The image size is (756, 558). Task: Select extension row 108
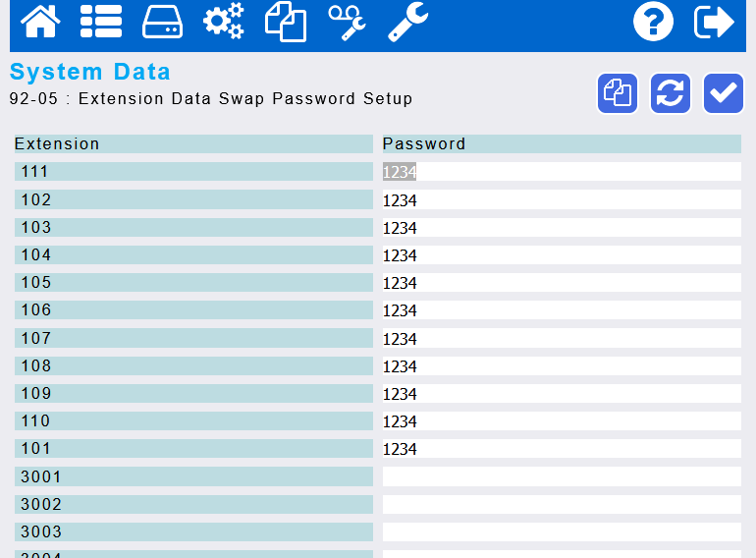193,366
